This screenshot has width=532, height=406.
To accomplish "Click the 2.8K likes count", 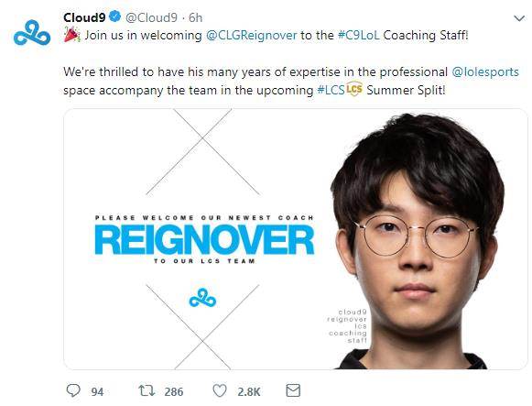I will tap(249, 392).
